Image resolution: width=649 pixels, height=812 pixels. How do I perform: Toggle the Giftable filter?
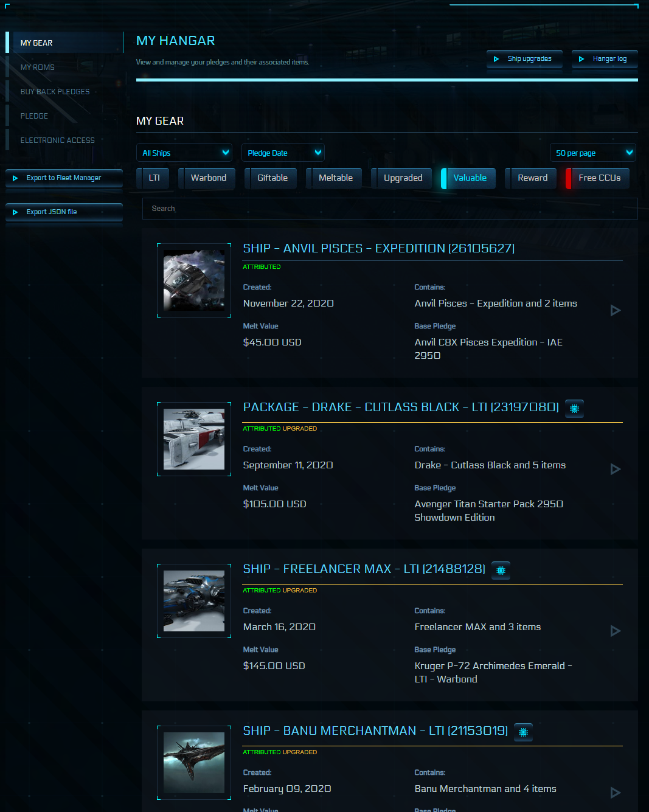tap(271, 178)
